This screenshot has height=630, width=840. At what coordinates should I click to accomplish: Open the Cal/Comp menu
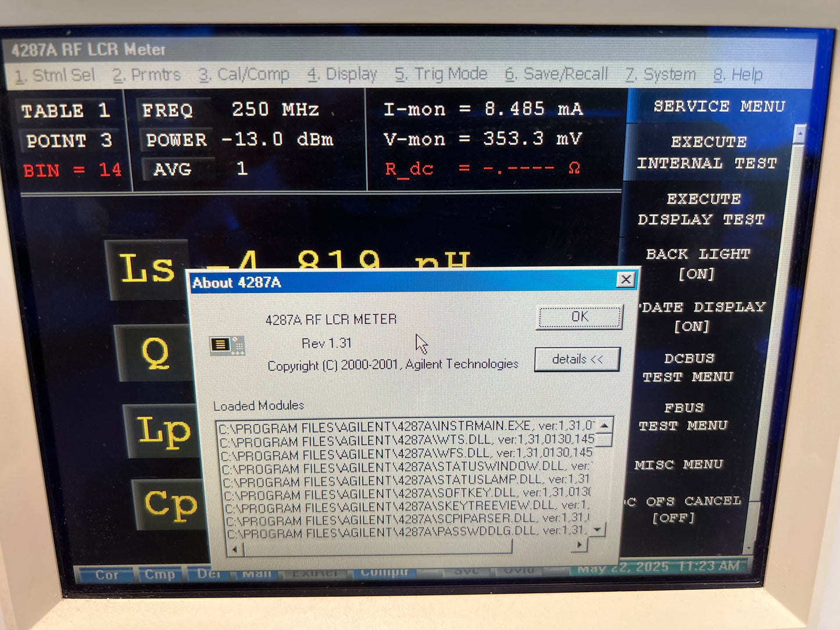coord(244,75)
